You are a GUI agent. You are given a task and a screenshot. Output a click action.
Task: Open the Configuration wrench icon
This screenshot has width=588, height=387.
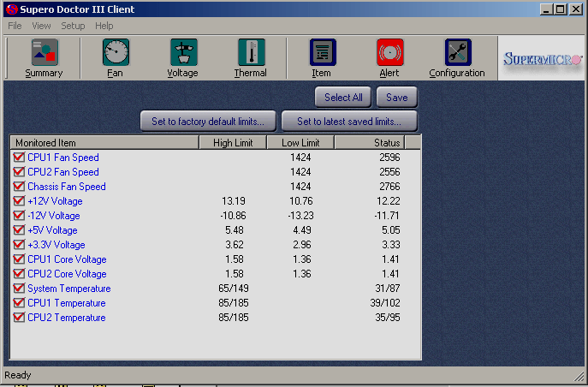[457, 54]
